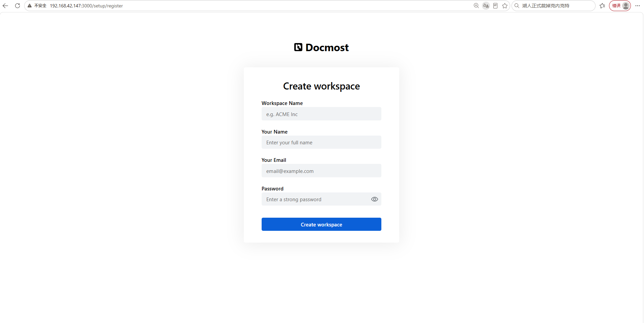The height and width of the screenshot is (323, 644).
Task: Reload the page with refresh icon
Action: pyautogui.click(x=17, y=6)
